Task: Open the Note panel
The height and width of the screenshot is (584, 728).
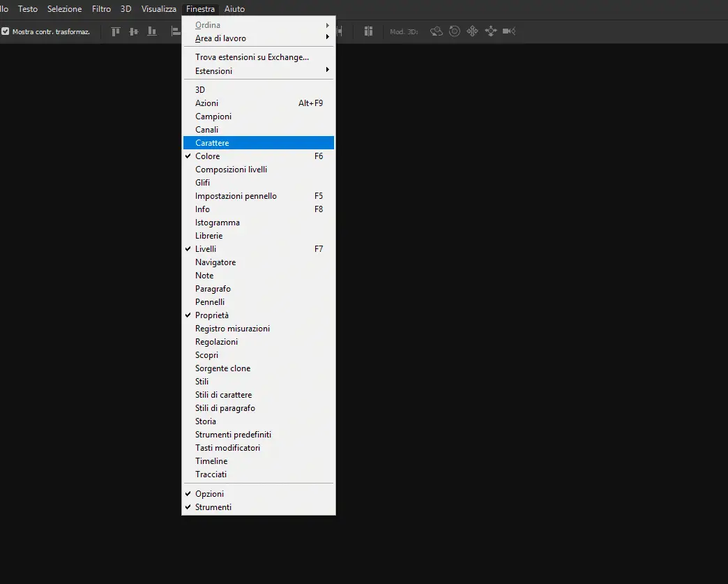Action: tap(259, 276)
